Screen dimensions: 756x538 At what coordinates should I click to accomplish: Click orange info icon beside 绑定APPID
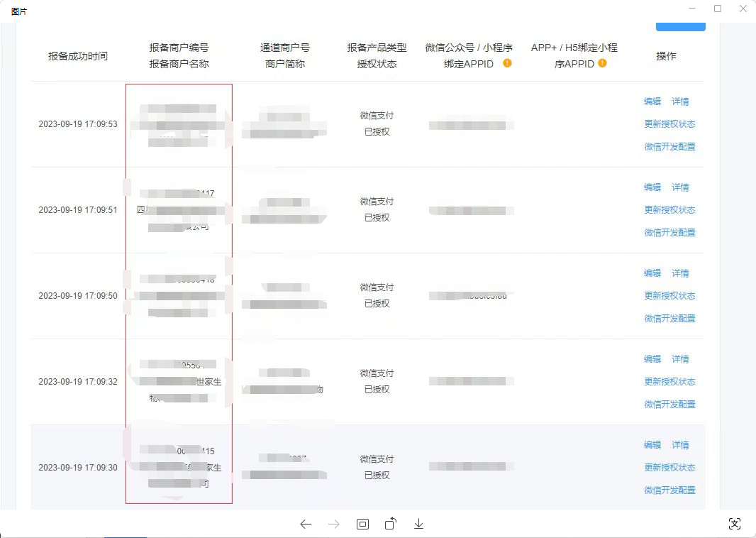[507, 63]
